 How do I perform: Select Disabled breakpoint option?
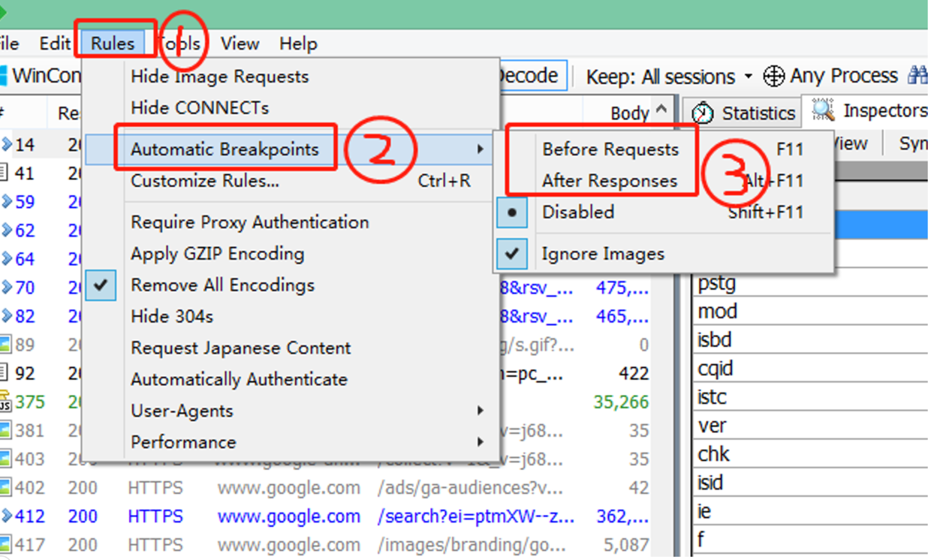pos(663,212)
